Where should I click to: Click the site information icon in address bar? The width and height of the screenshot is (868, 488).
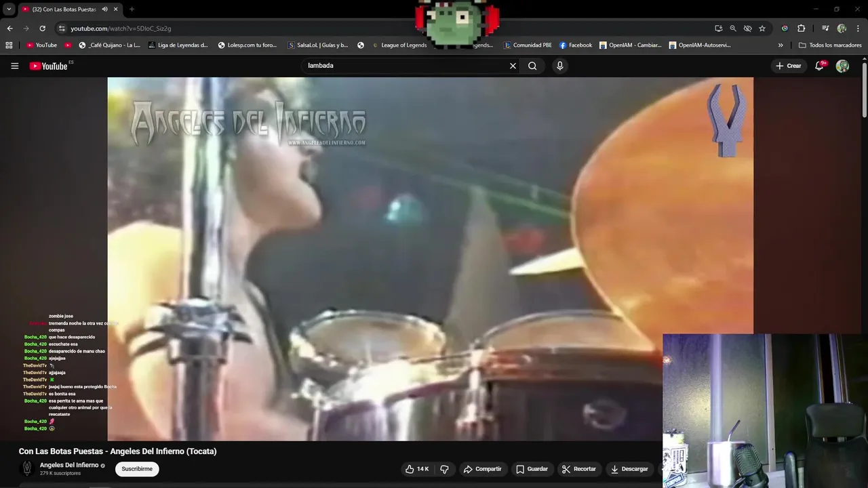(x=62, y=28)
